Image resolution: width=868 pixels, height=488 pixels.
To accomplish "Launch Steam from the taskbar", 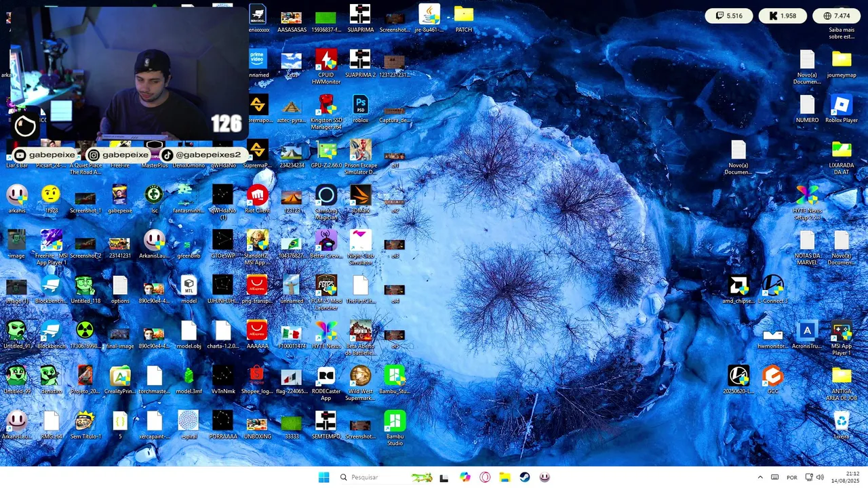I will point(525,477).
